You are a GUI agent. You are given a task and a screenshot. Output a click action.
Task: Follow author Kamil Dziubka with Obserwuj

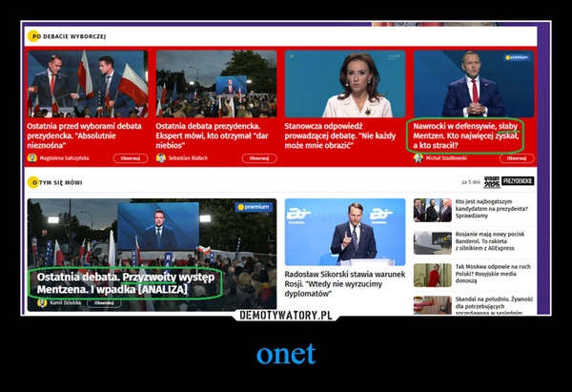(104, 302)
